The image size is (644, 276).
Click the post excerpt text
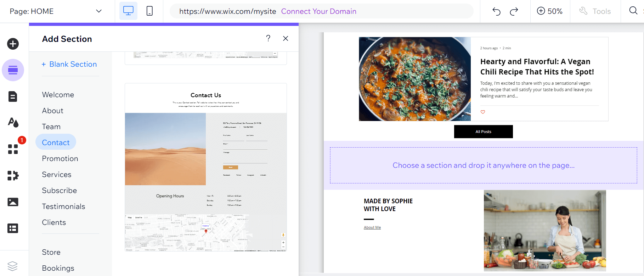(536, 89)
